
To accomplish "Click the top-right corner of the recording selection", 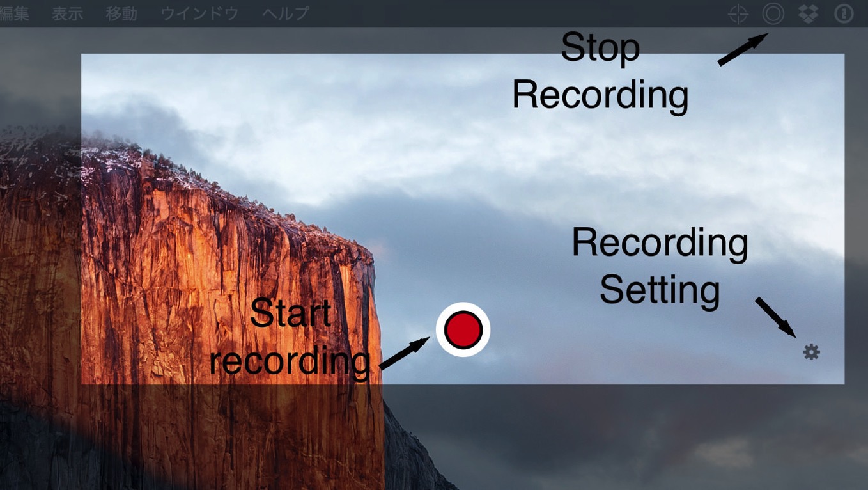I will pyautogui.click(x=844, y=54).
